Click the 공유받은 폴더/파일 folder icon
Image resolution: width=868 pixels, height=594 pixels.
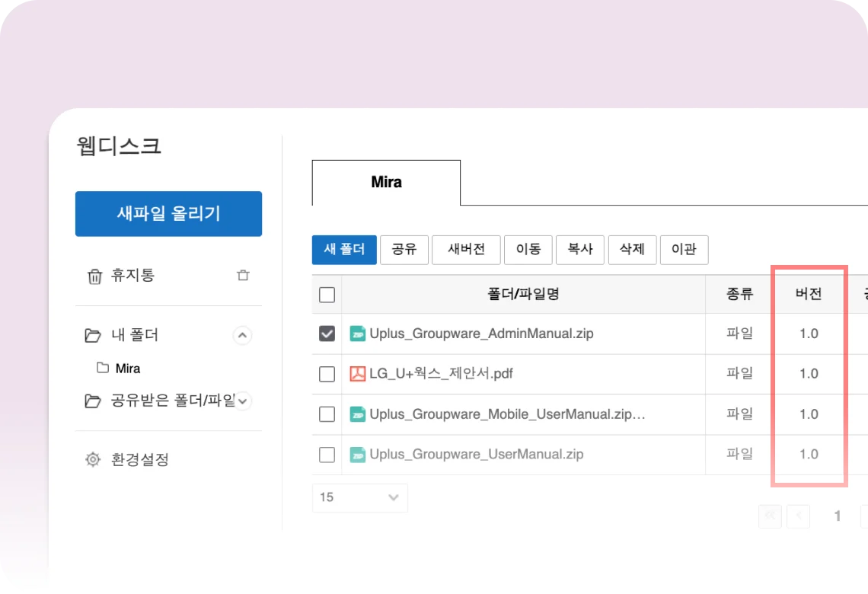[x=93, y=401]
